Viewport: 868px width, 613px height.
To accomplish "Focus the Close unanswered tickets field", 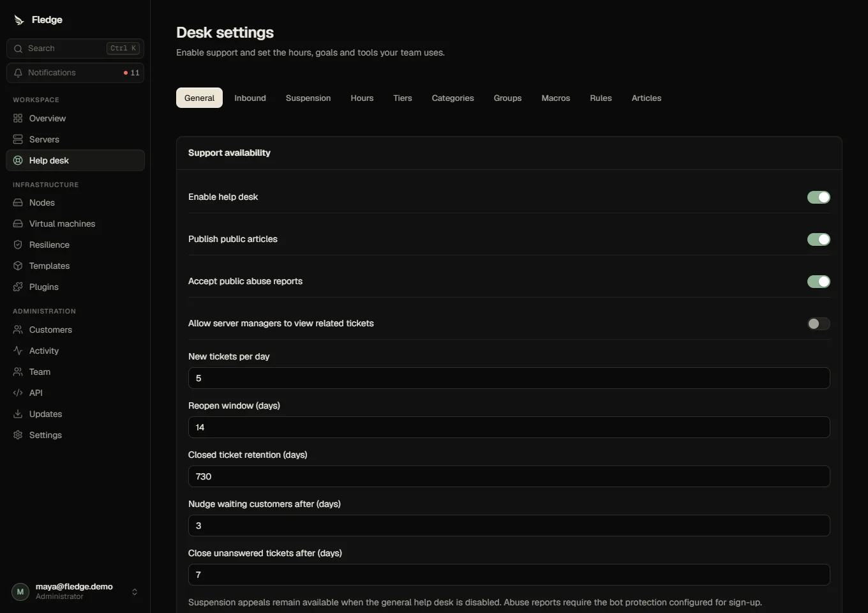I will click(x=509, y=575).
